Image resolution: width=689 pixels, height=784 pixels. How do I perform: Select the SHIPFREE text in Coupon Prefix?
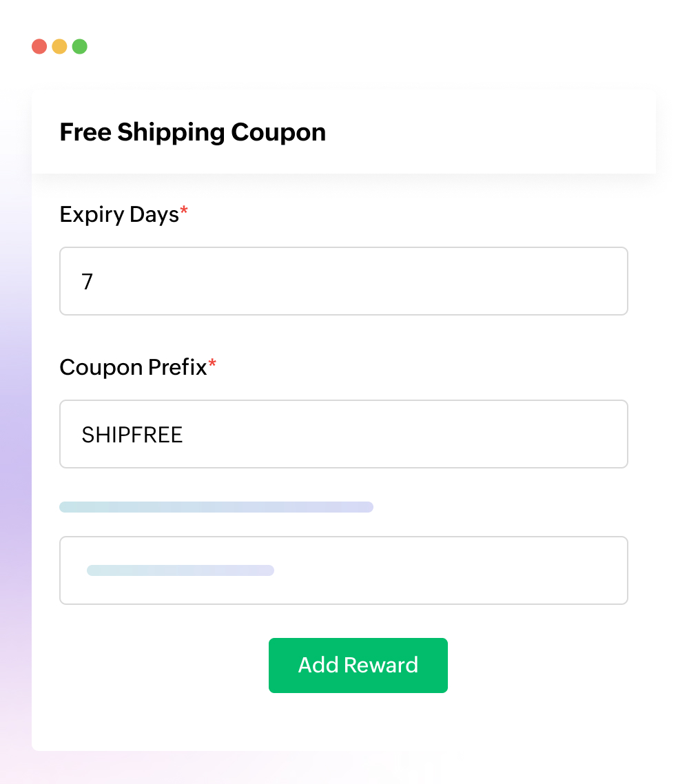click(132, 434)
